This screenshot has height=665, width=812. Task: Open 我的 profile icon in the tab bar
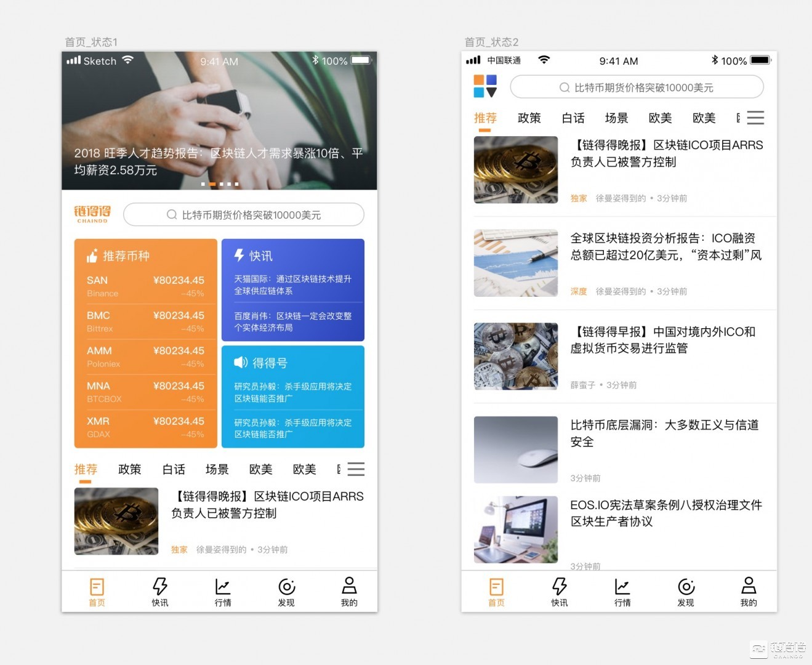[349, 586]
